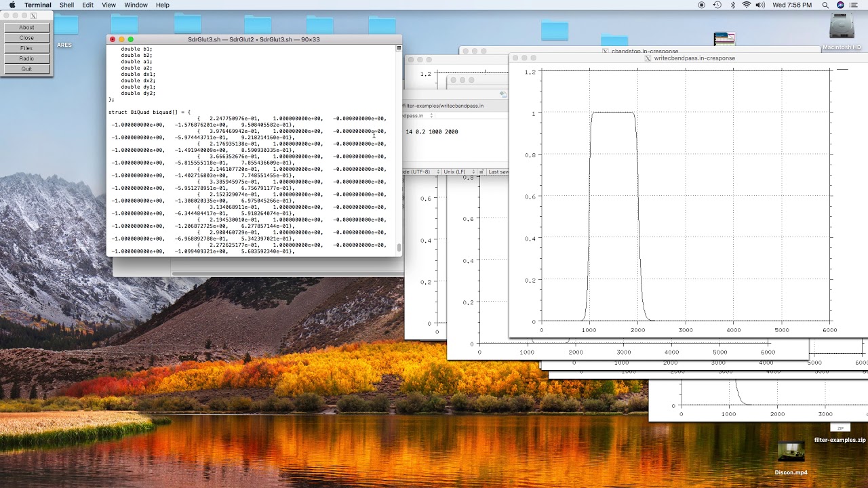The image size is (868, 488).
Task: Open the Wi-Fi status menu
Action: 747,5
